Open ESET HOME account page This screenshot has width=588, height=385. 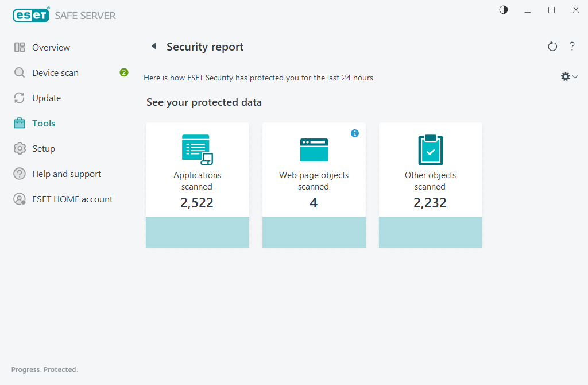(71, 199)
